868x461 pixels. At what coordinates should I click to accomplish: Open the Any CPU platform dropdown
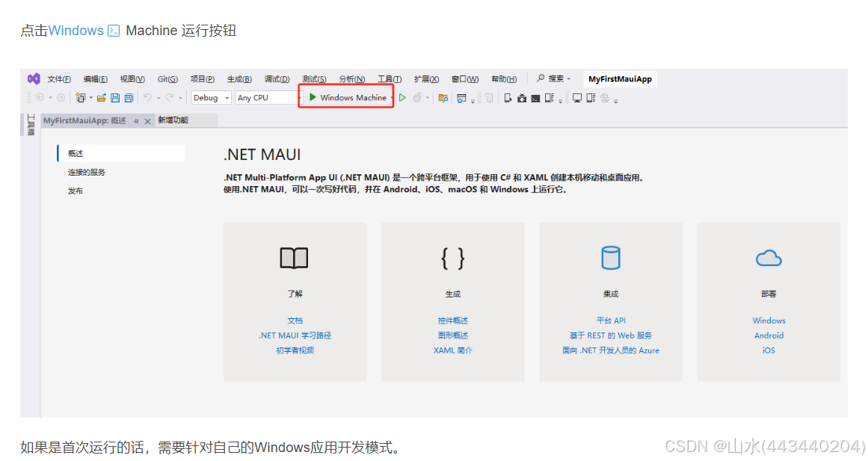(x=268, y=97)
